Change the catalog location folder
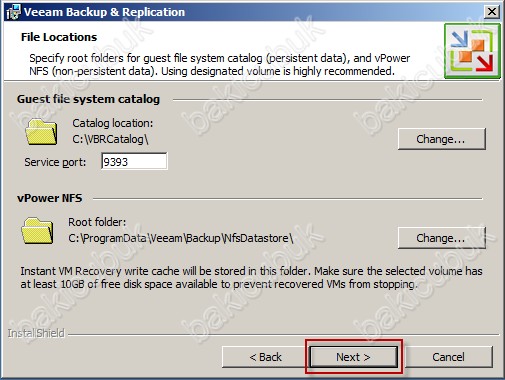This screenshot has width=505, height=380. [x=441, y=139]
